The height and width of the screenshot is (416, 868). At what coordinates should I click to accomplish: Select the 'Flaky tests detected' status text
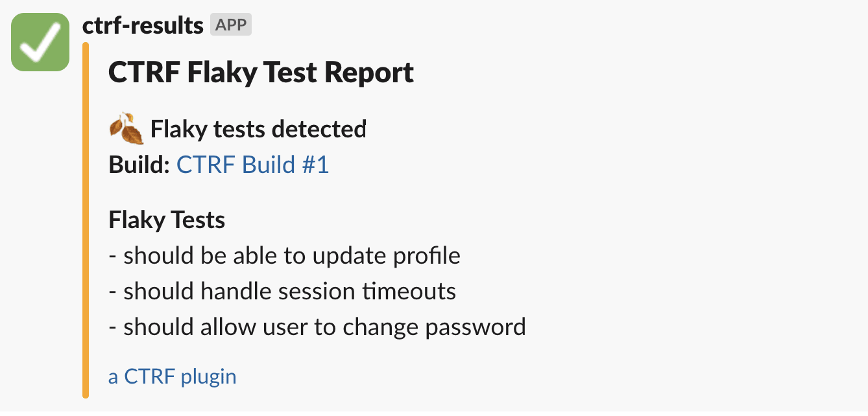258,130
